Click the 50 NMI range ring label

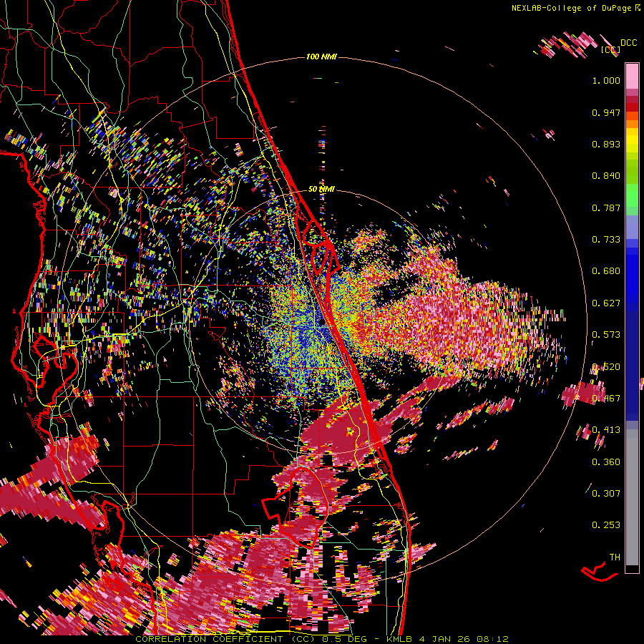click(x=321, y=189)
